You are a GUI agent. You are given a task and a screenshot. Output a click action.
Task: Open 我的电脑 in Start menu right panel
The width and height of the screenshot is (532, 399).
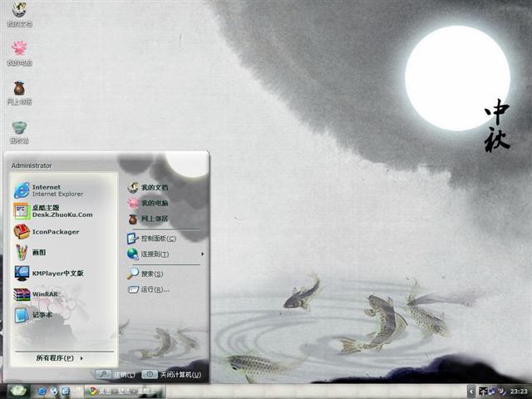point(148,203)
